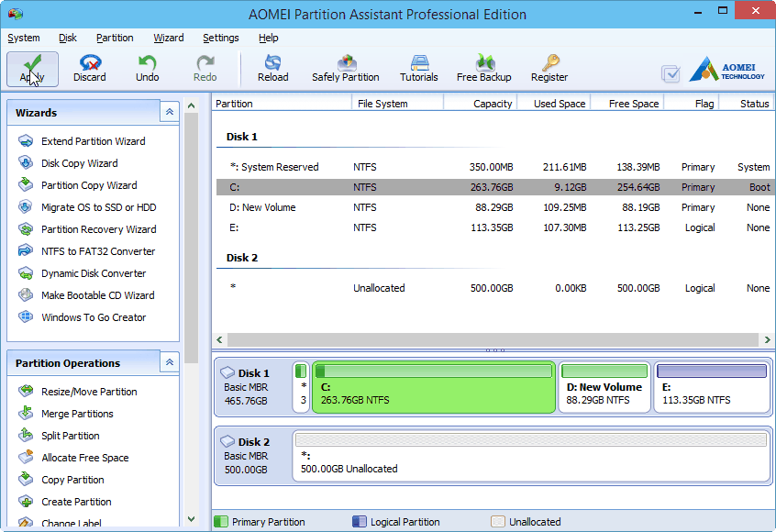Viewport: 776px width, 532px height.
Task: Start the Extend Partition Wizard
Action: tap(93, 141)
